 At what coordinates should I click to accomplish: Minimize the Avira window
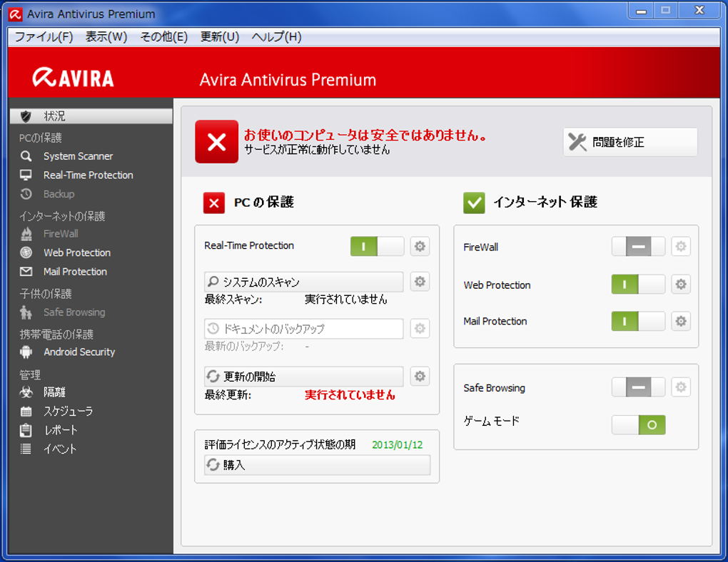pos(641,11)
